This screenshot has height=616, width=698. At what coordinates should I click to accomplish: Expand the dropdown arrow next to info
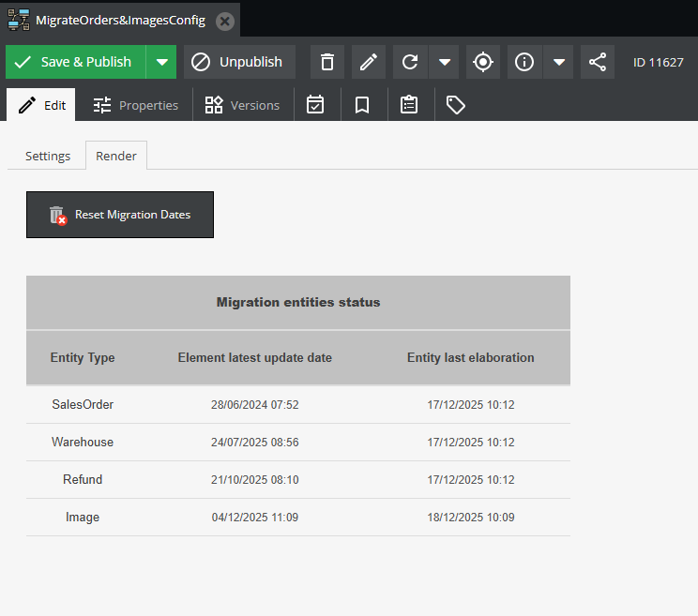point(559,62)
